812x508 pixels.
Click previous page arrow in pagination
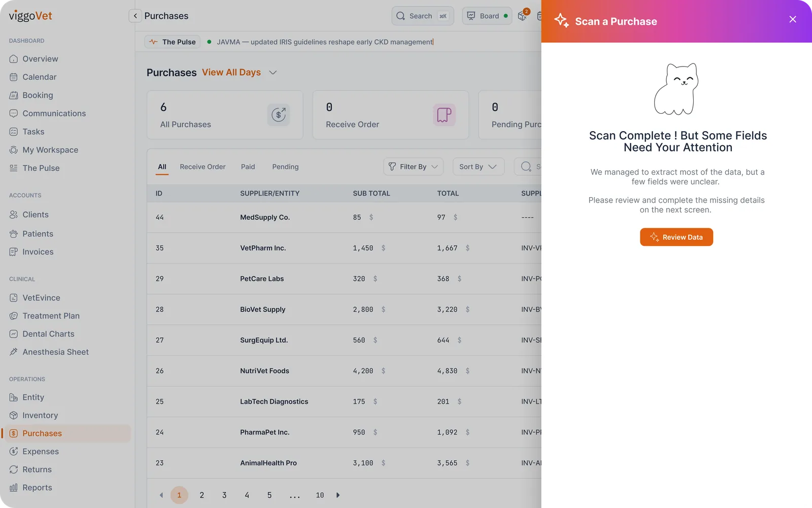[161, 495]
